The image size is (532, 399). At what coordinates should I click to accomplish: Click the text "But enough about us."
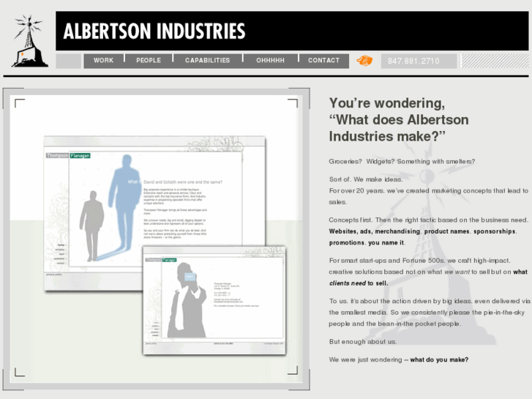coord(363,342)
